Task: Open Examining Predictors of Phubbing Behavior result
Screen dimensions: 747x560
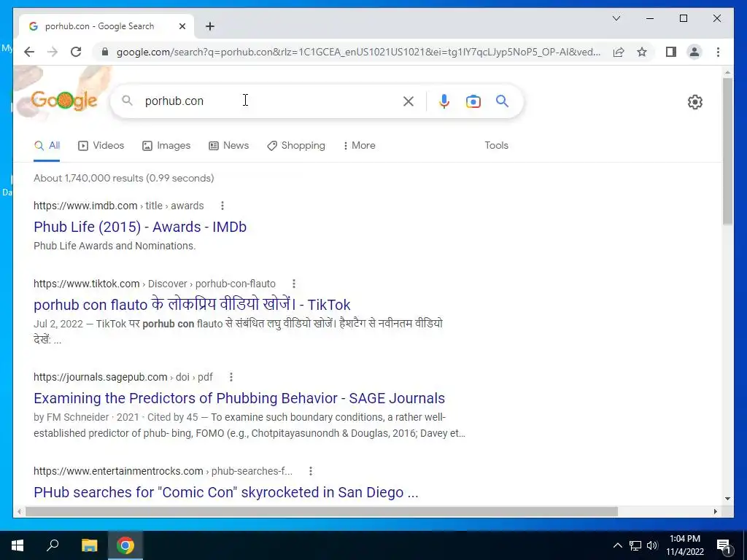Action: pyautogui.click(x=239, y=398)
